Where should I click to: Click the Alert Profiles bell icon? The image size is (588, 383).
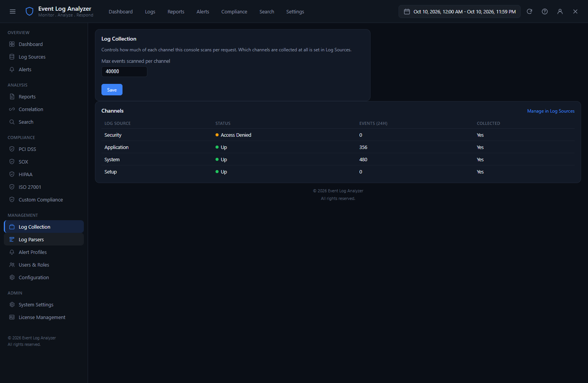click(12, 252)
